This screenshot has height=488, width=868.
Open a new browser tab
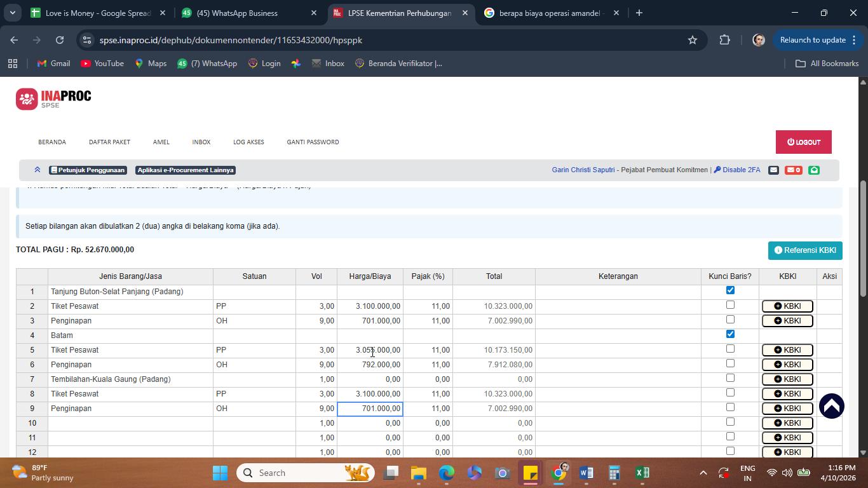click(x=639, y=13)
